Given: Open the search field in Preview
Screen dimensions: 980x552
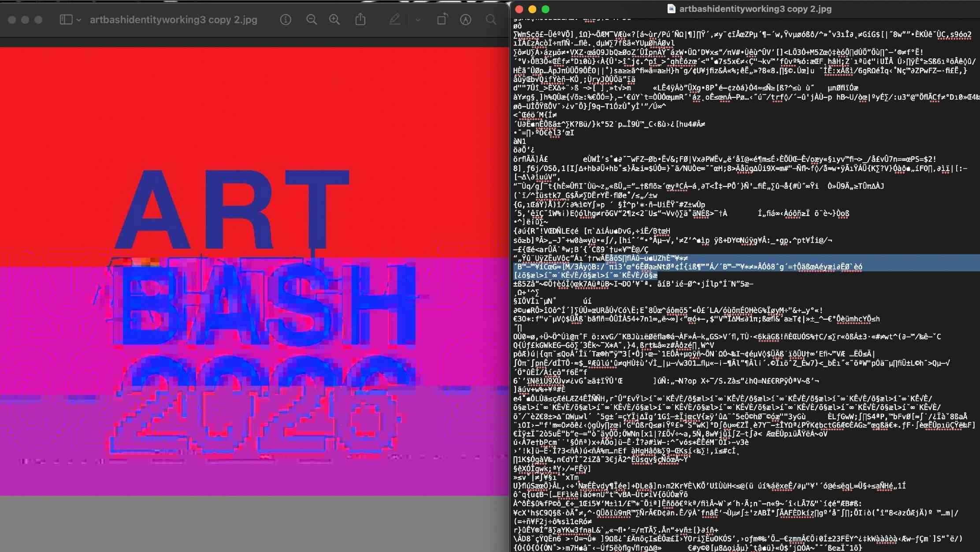Looking at the screenshot, I should pyautogui.click(x=491, y=19).
